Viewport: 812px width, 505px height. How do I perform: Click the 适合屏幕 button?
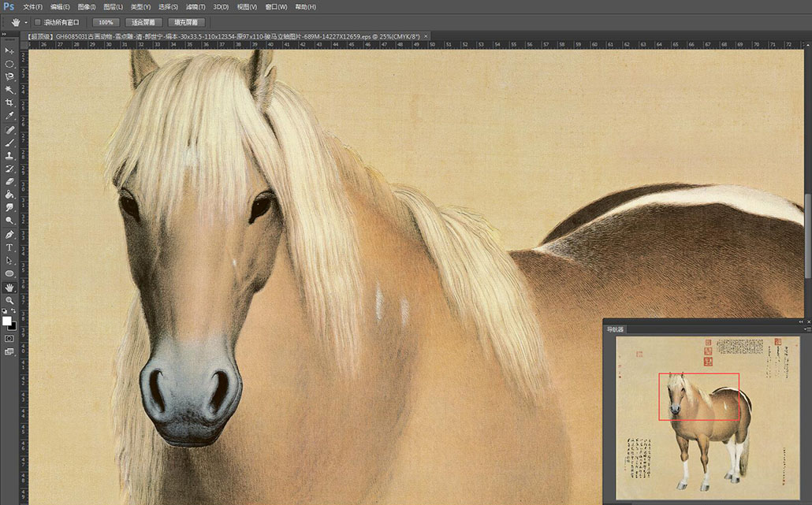coord(143,22)
